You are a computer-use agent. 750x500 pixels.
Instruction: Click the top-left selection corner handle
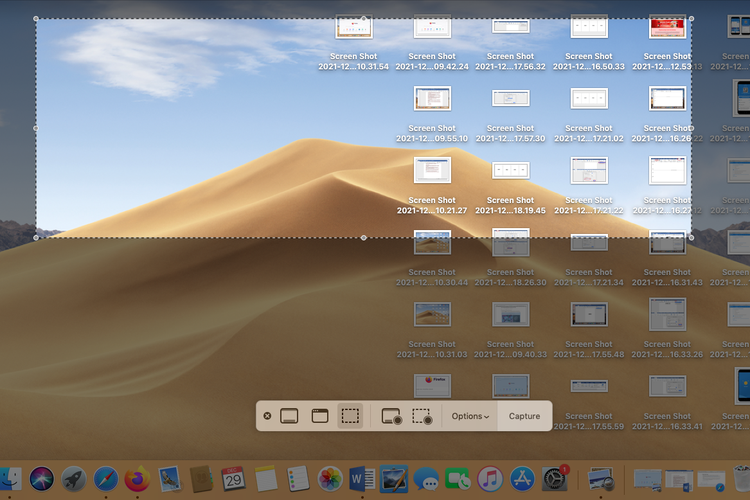(36, 19)
